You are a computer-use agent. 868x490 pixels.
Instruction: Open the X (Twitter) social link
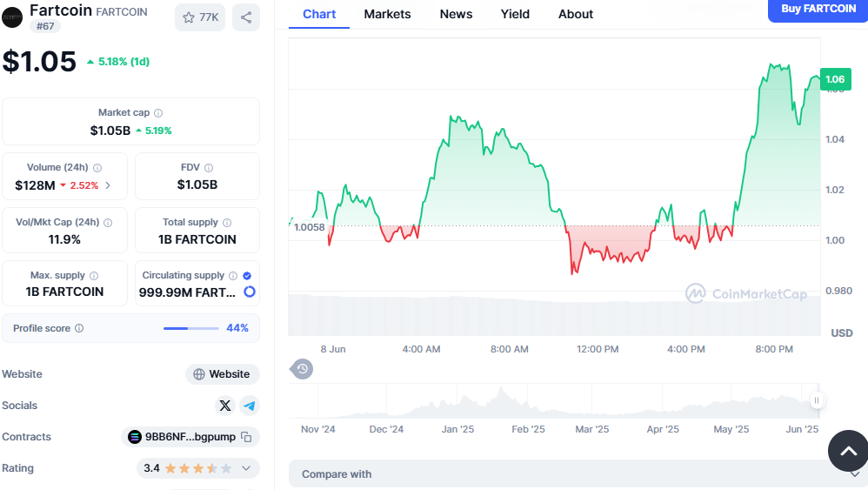pyautogui.click(x=224, y=406)
